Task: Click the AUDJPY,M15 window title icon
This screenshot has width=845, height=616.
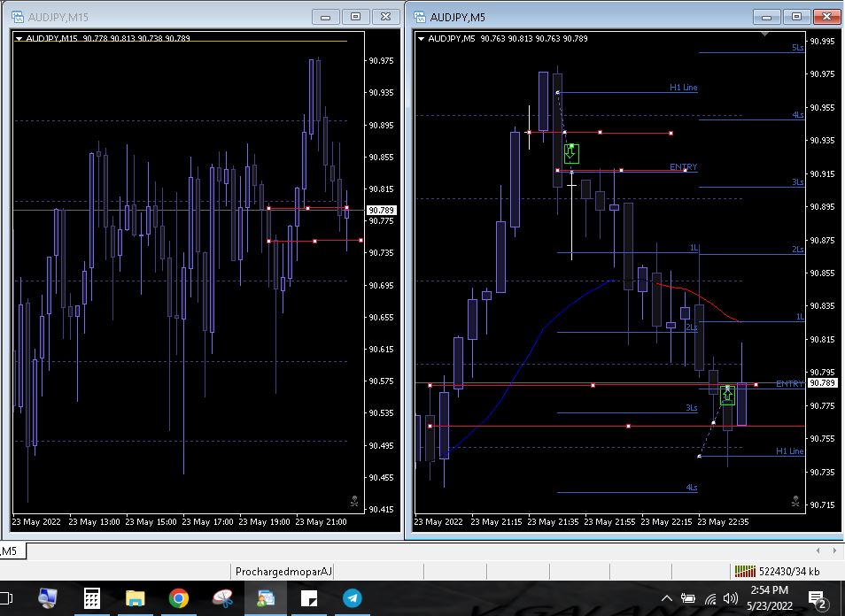Action: (x=18, y=17)
